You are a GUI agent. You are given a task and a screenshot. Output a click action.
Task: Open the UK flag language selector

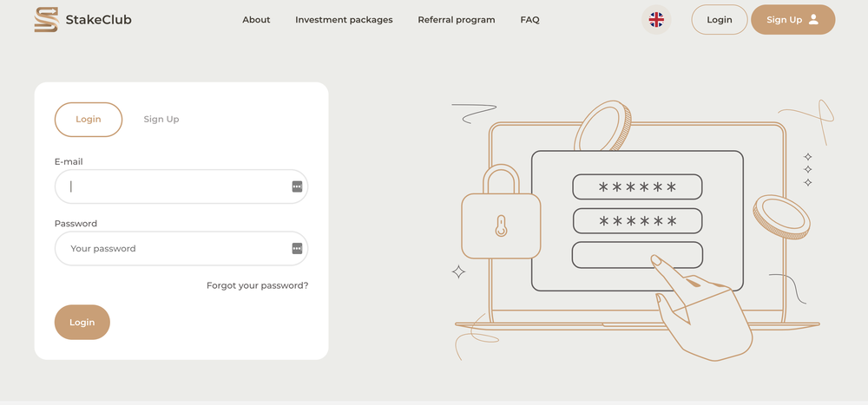[x=656, y=19]
